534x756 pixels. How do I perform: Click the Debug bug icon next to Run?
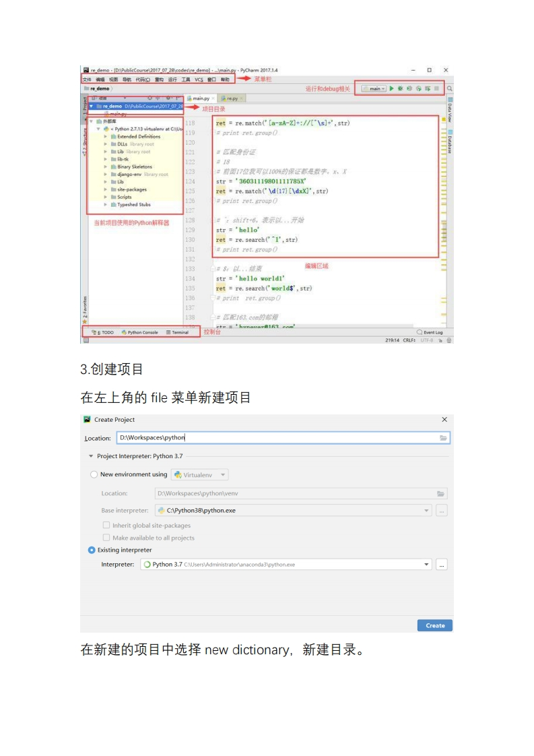401,89
